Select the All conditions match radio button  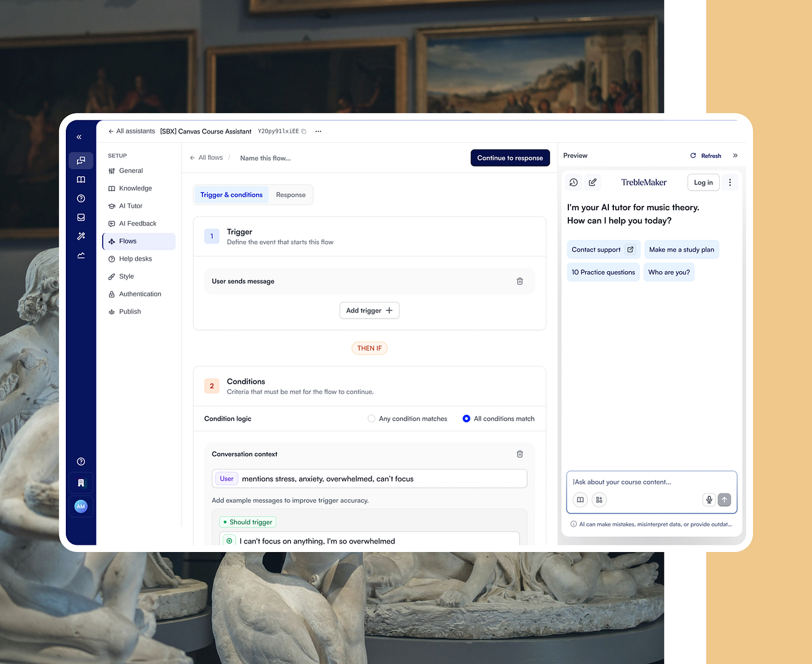[x=466, y=418]
